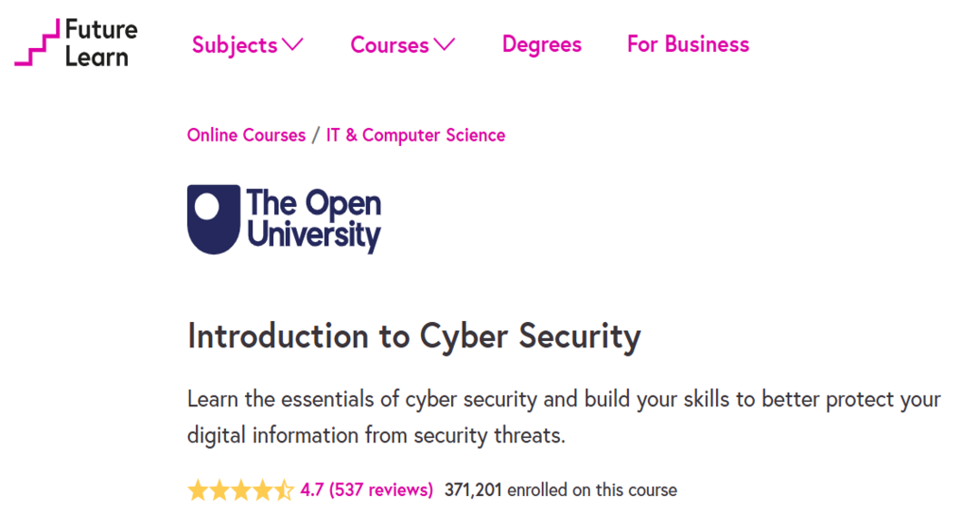Expand the chevron beside Courses

444,44
